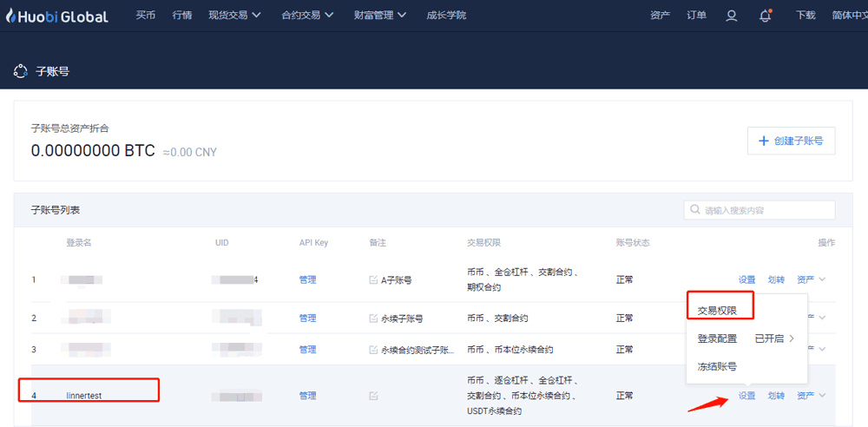This screenshot has width=868, height=427.
Task: Click the UID column header
Action: click(222, 243)
